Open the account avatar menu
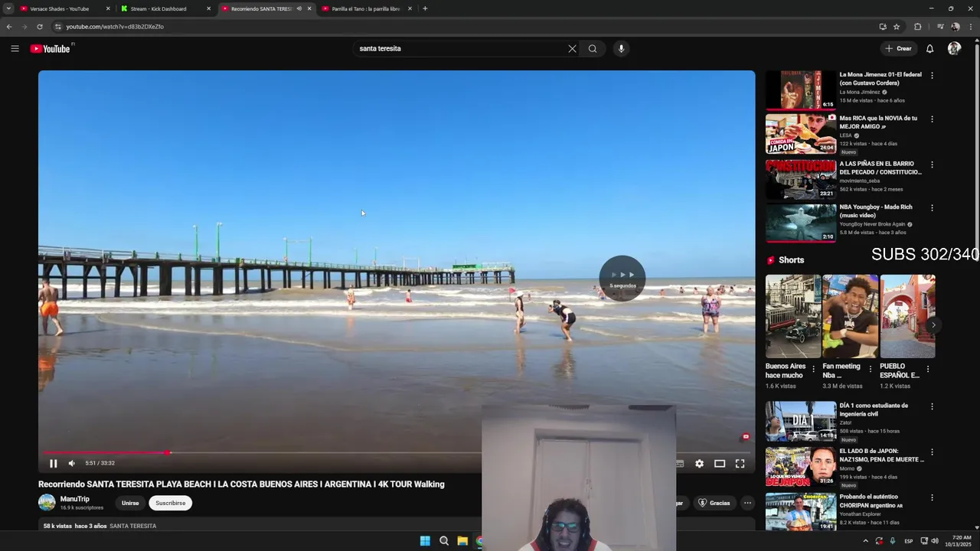Viewport: 980px width, 551px height. tap(954, 48)
